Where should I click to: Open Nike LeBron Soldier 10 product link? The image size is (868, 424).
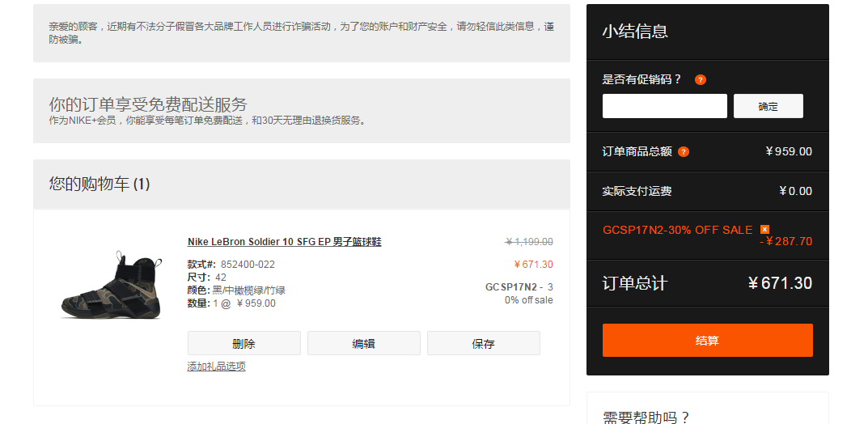point(285,242)
